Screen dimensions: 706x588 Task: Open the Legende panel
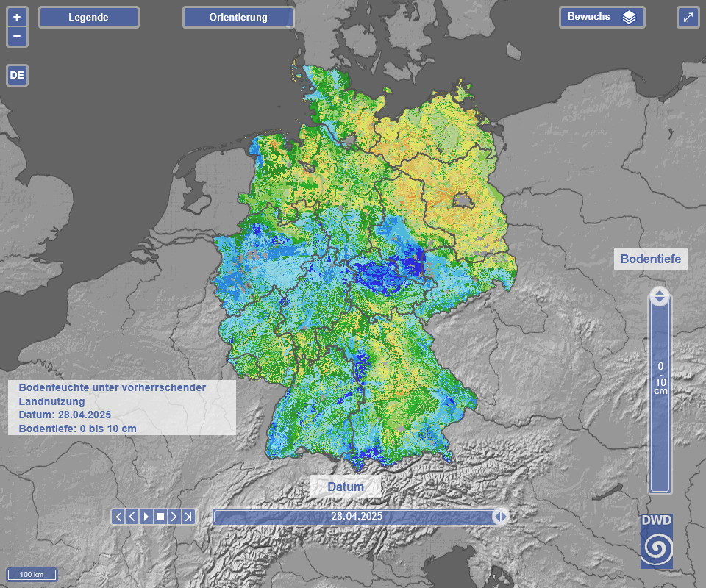click(88, 17)
